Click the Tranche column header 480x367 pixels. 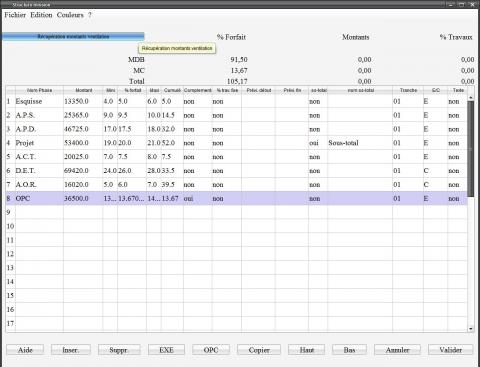[x=408, y=90]
